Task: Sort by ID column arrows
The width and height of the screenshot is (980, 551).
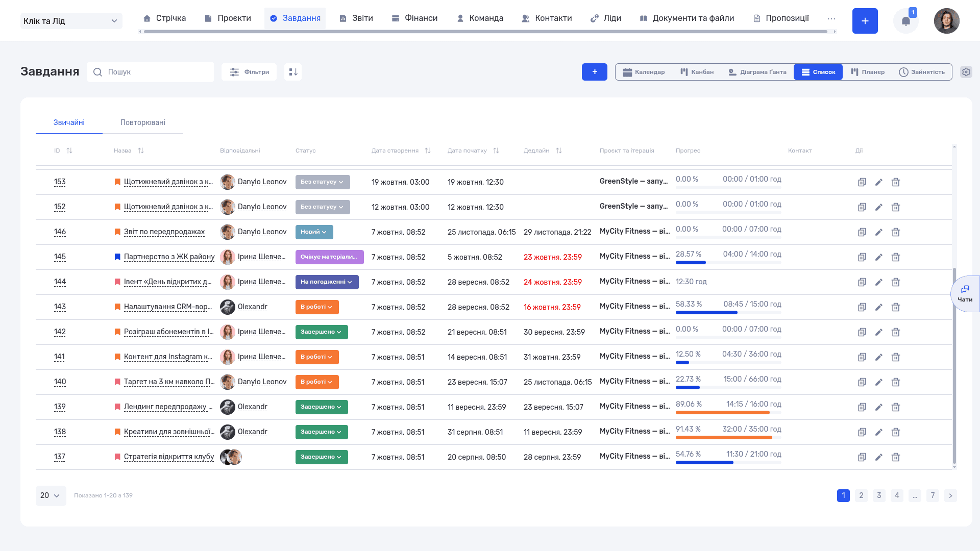Action: 69,151
